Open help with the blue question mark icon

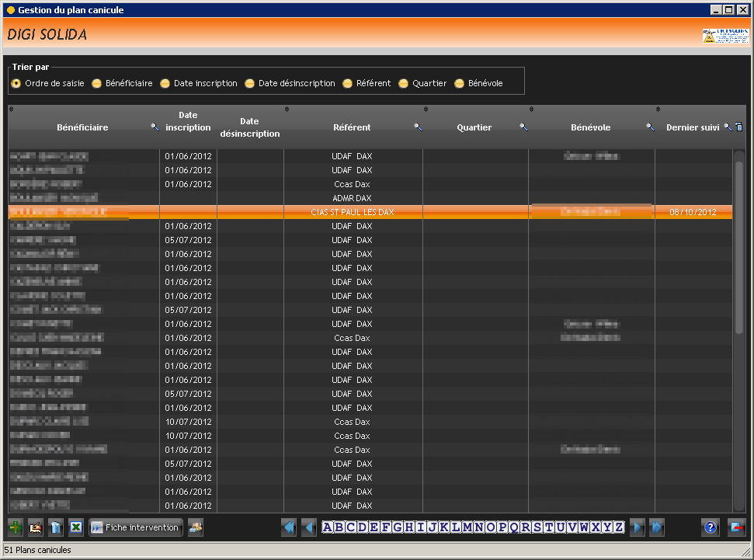(710, 527)
